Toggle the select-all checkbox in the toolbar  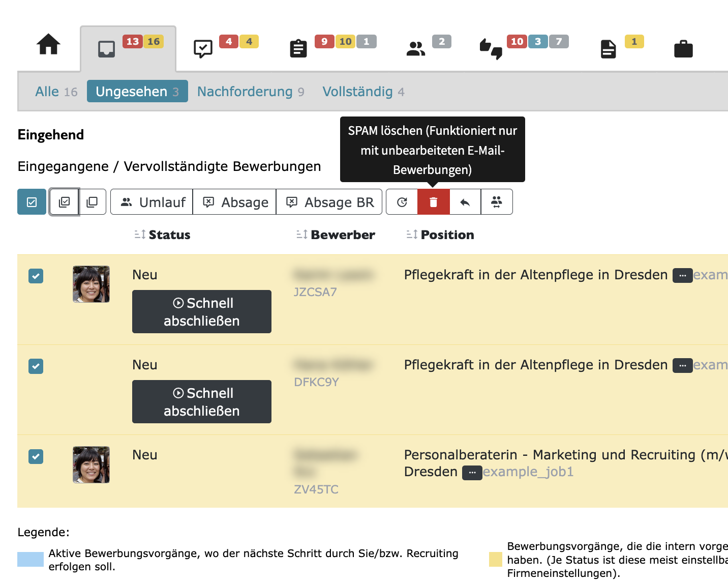(32, 202)
